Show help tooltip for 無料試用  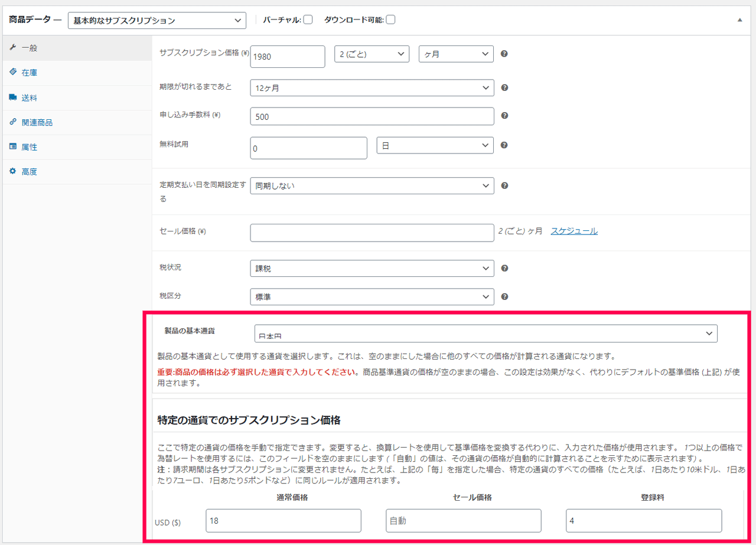(x=504, y=145)
